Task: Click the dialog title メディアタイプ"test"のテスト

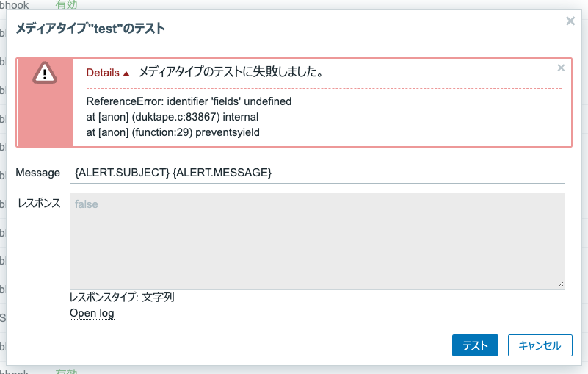Action: click(90, 29)
